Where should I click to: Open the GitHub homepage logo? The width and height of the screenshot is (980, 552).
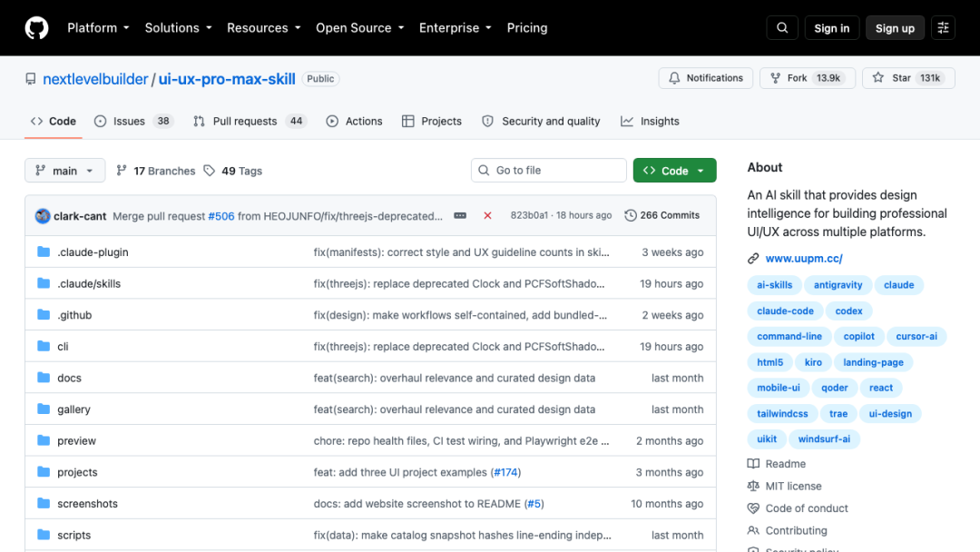(x=36, y=28)
